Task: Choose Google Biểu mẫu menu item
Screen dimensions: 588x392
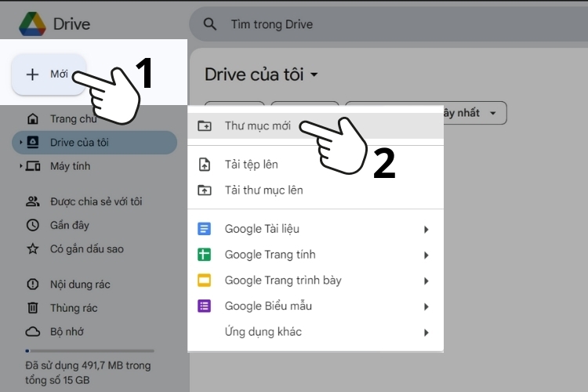Action: 315,306
